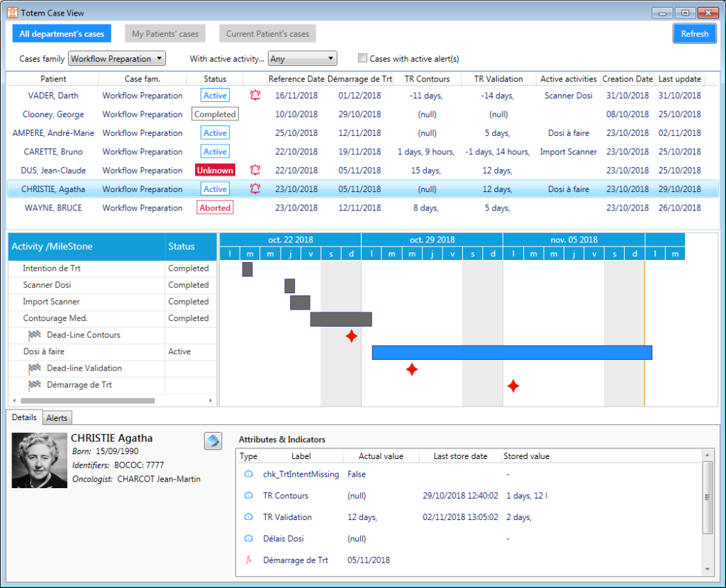Expand the With active activity dropdown
Image resolution: width=726 pixels, height=588 pixels.
302,60
